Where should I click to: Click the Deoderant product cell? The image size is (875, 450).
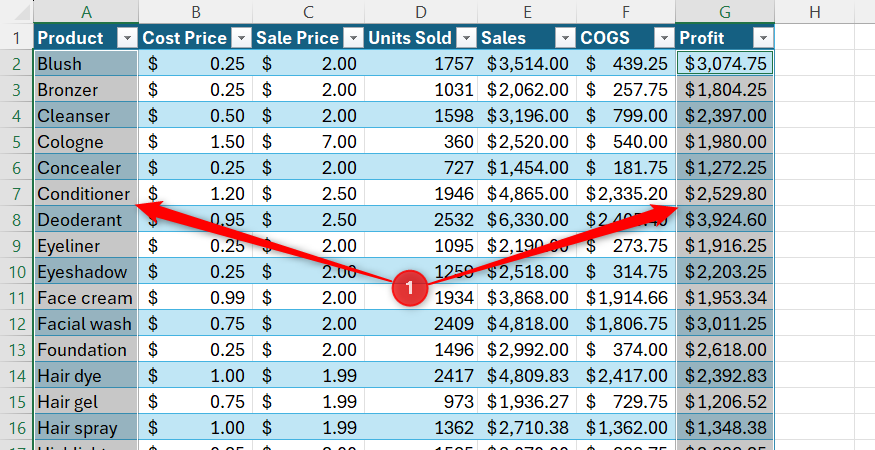[x=86, y=219]
